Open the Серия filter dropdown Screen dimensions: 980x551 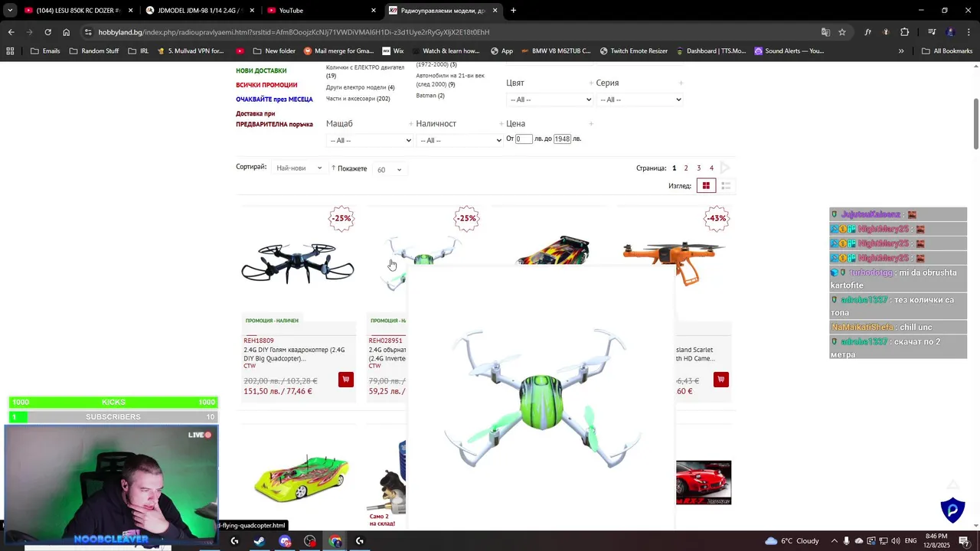tap(639, 99)
